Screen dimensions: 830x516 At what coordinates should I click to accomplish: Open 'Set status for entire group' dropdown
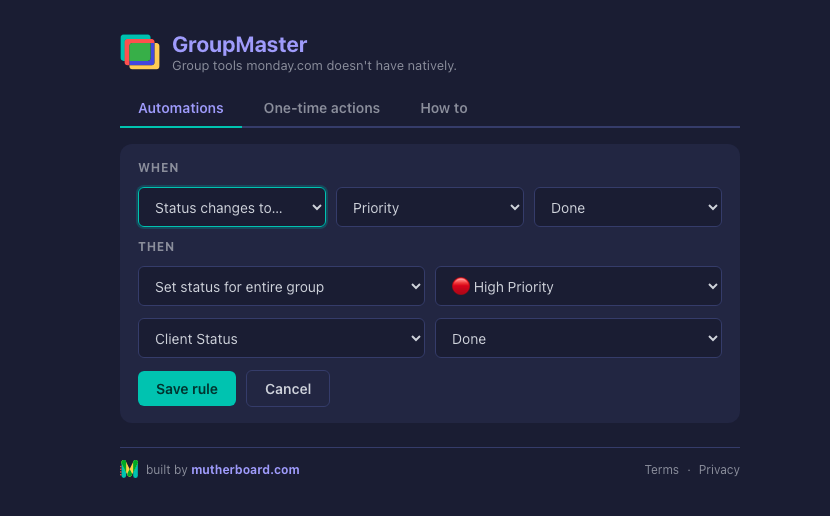click(281, 286)
